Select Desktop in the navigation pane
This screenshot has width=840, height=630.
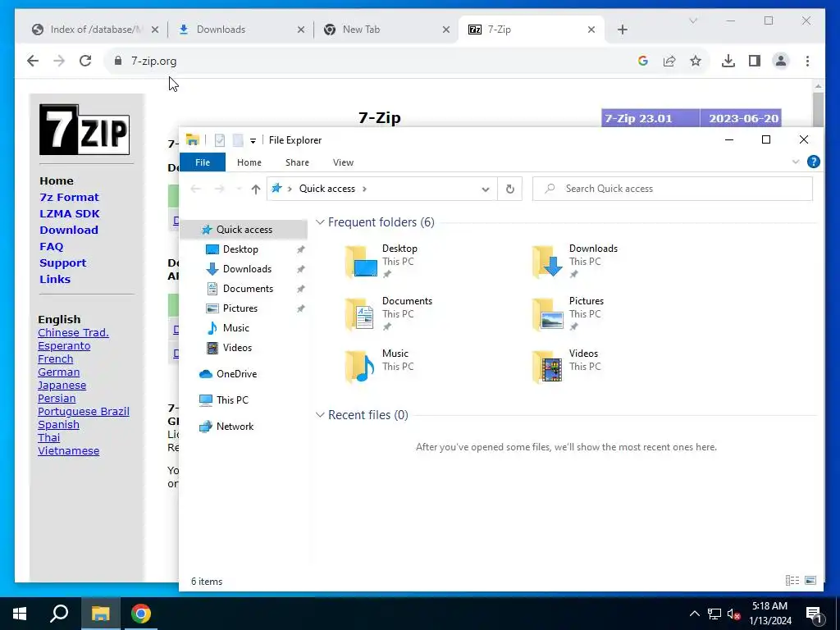coord(240,249)
